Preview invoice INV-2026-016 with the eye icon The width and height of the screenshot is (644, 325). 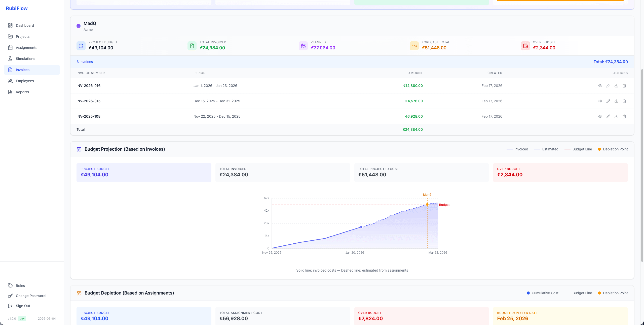[x=600, y=86]
